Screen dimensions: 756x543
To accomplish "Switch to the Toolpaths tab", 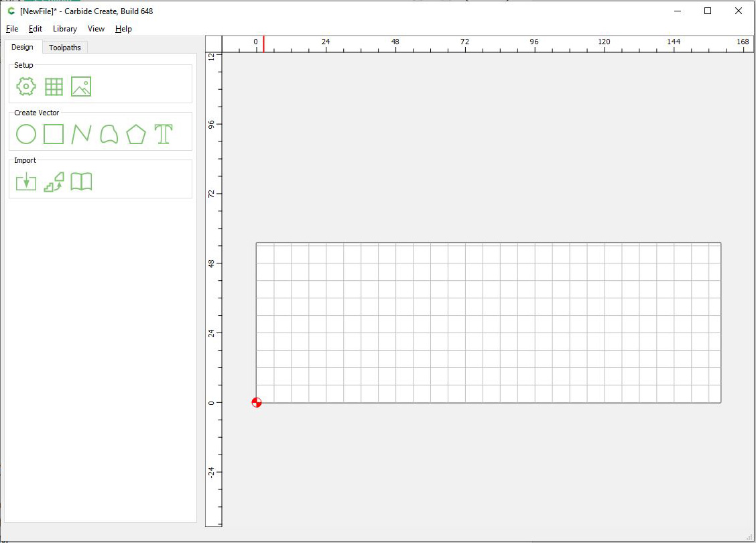I will 64,47.
